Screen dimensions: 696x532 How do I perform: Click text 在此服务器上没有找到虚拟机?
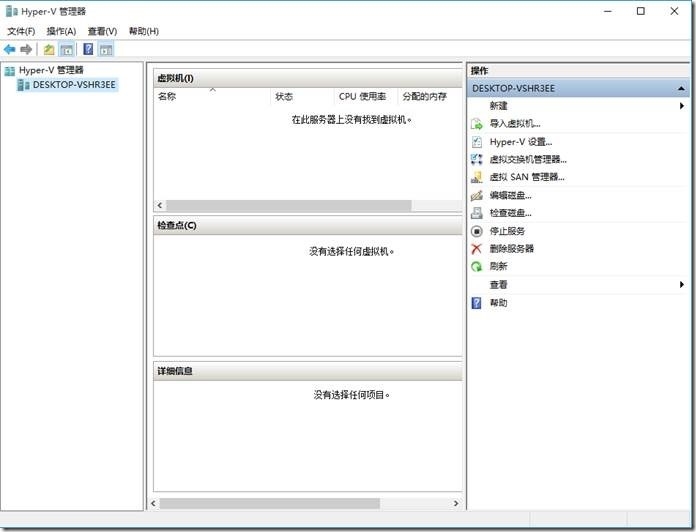tap(351, 120)
